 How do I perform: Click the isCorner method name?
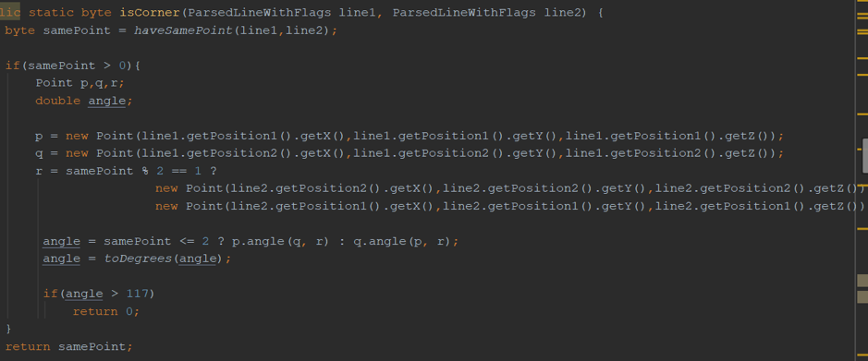point(151,13)
